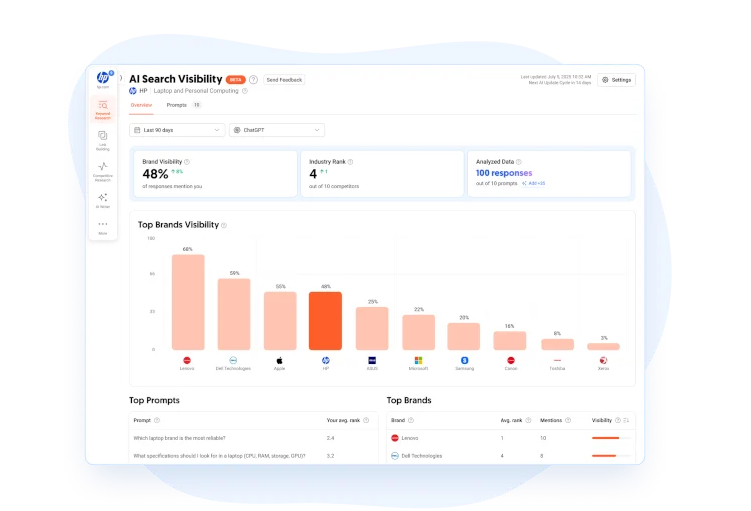The image size is (751, 511).
Task: Click the Industry Rank value 4
Action: pyautogui.click(x=313, y=174)
